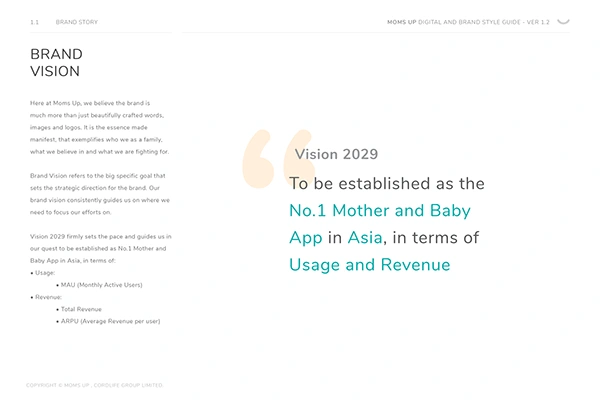Click the 'Usage:' bullet item
Screen dimensions: 600x400
pyautogui.click(x=42, y=273)
